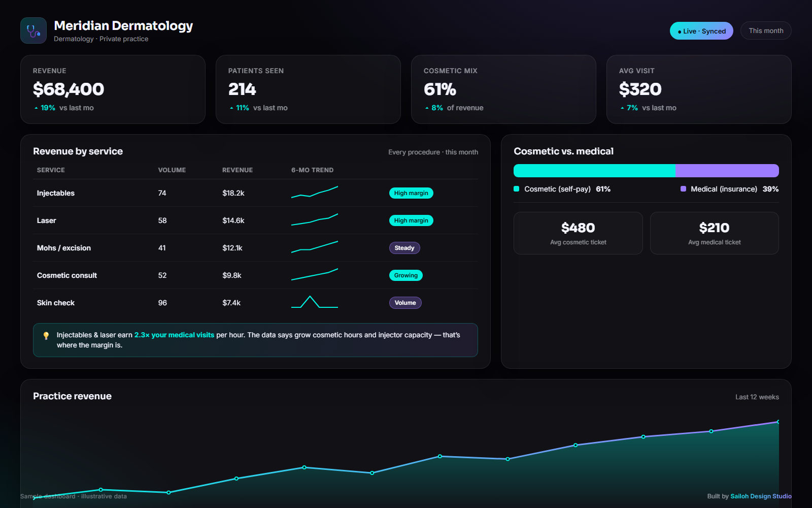Click the $7.4k revenue value
The height and width of the screenshot is (508, 812).
point(231,303)
